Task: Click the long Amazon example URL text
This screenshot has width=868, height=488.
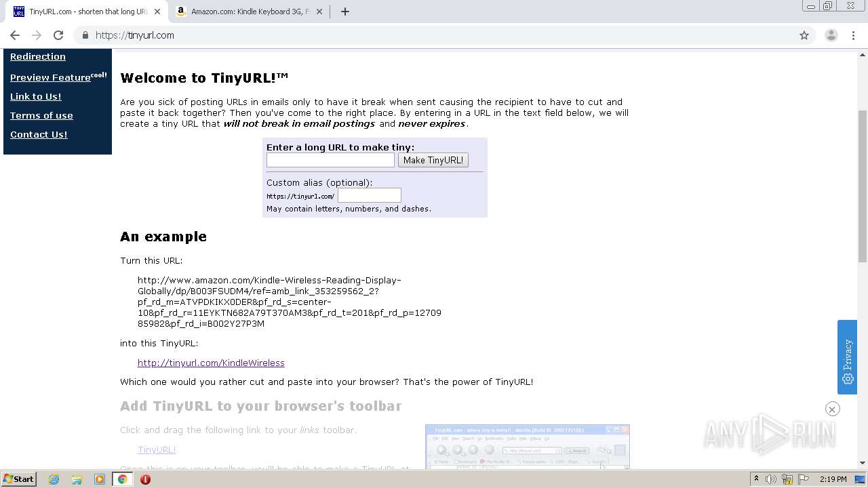Action: (x=290, y=302)
